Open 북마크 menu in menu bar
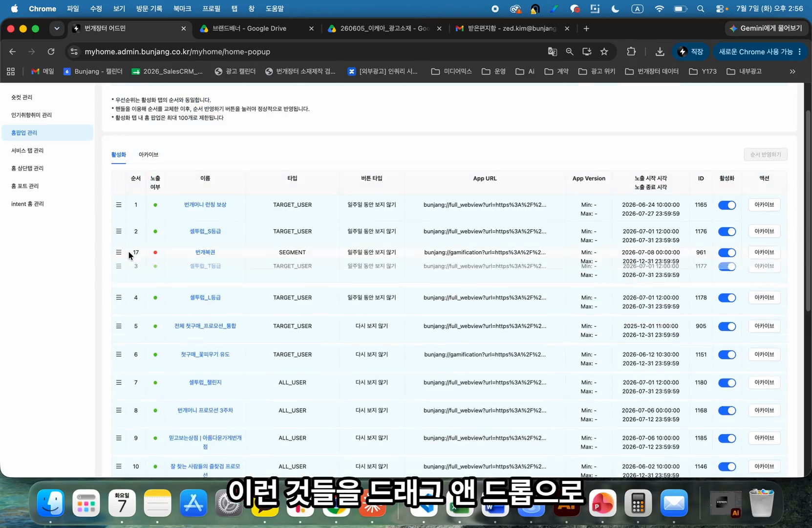812x528 pixels. pyautogui.click(x=182, y=9)
